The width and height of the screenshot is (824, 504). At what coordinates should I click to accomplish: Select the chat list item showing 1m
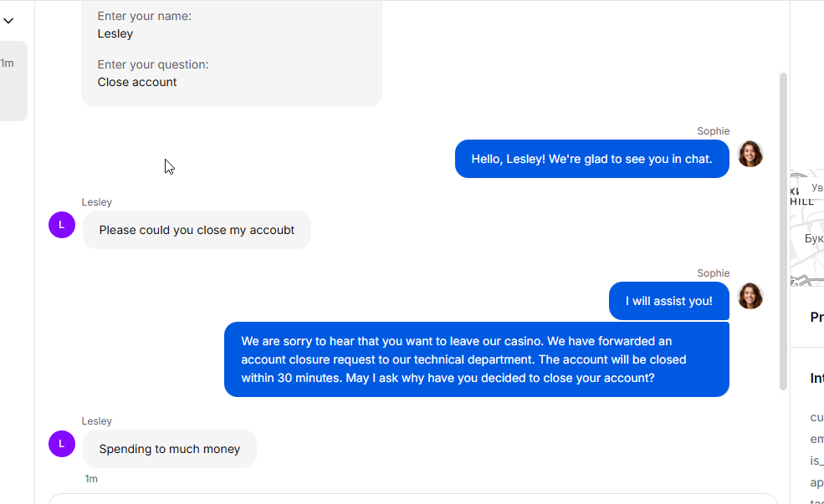click(x=13, y=80)
